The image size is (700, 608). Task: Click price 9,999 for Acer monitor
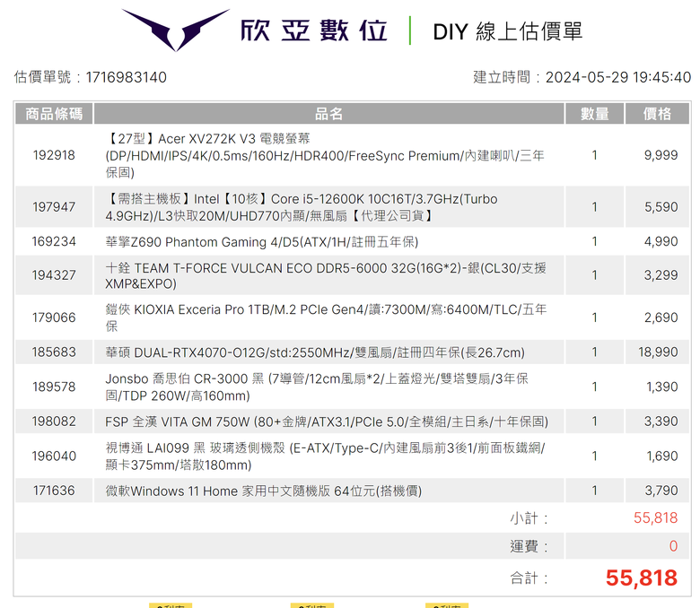coord(661,155)
